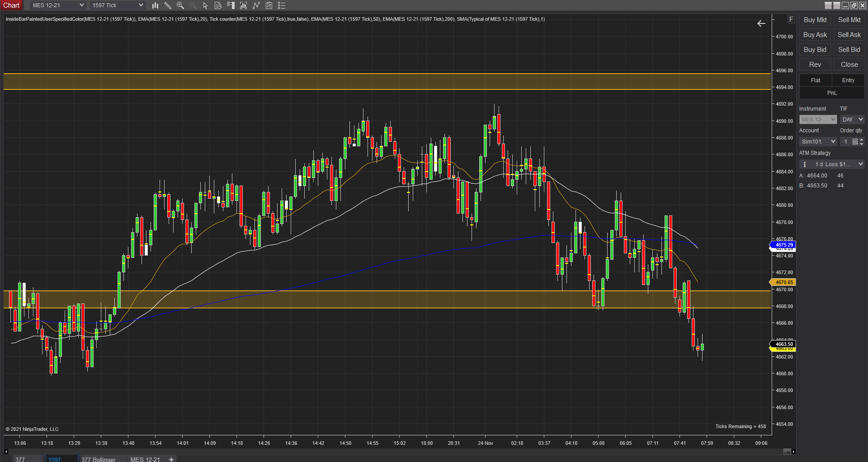Open the strategies icon

pos(269,5)
